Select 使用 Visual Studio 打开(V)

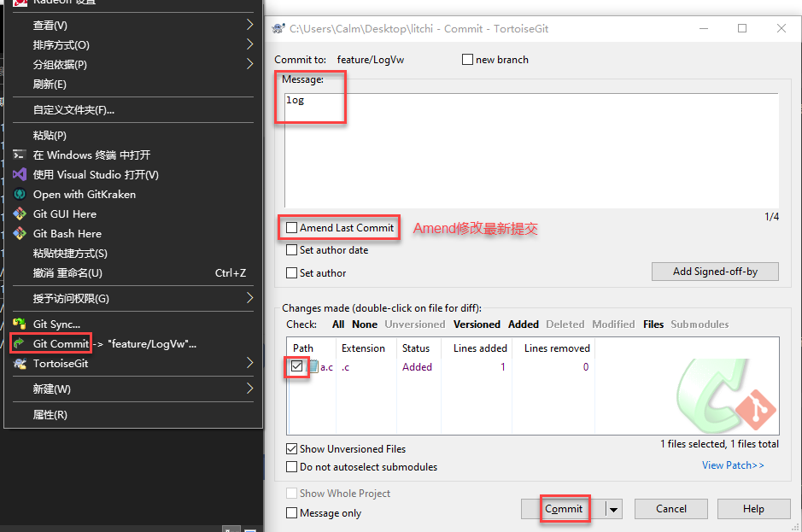coord(133,174)
